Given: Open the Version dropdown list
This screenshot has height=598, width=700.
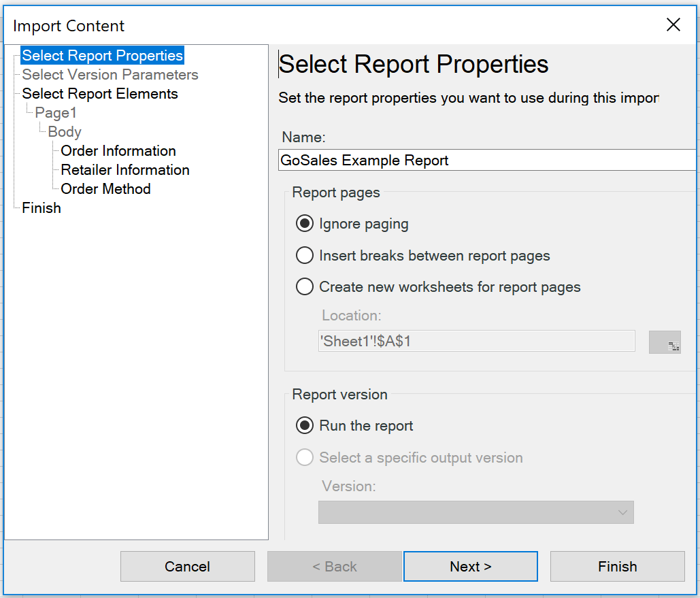Looking at the screenshot, I should point(476,512).
